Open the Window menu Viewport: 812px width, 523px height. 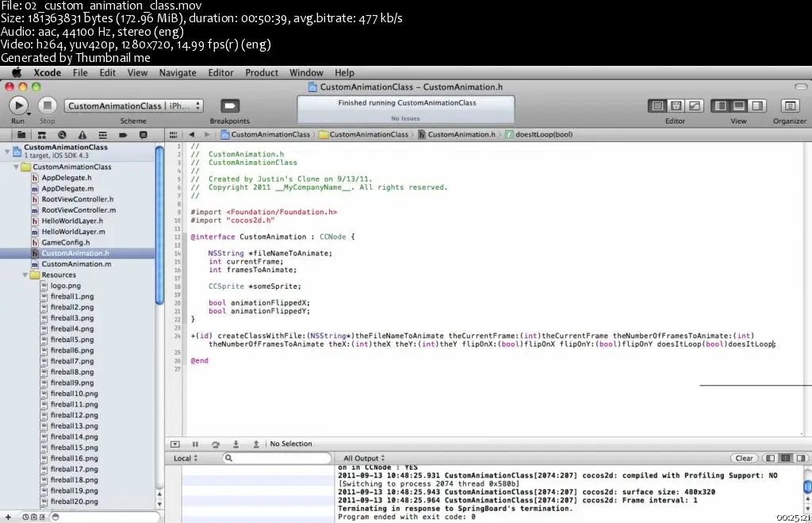[306, 73]
